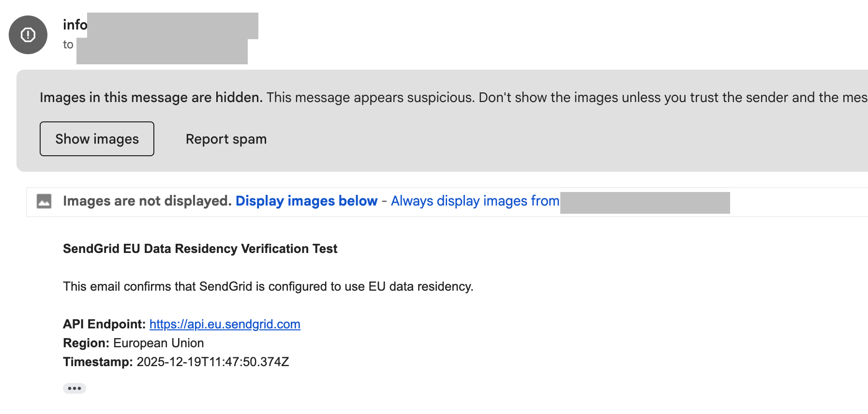Expand trimmed content with the ellipsis
Viewport: 868px width, 414px height.
click(x=75, y=388)
